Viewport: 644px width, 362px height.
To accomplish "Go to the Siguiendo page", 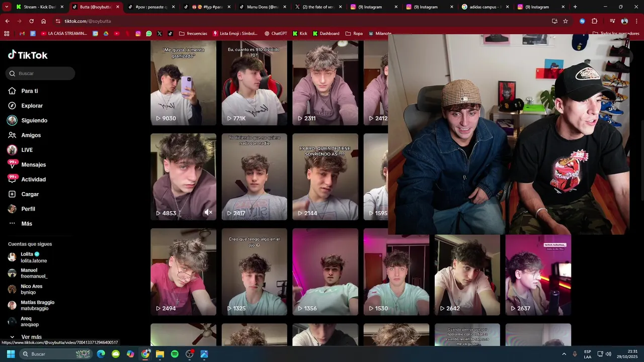I will (27, 120).
